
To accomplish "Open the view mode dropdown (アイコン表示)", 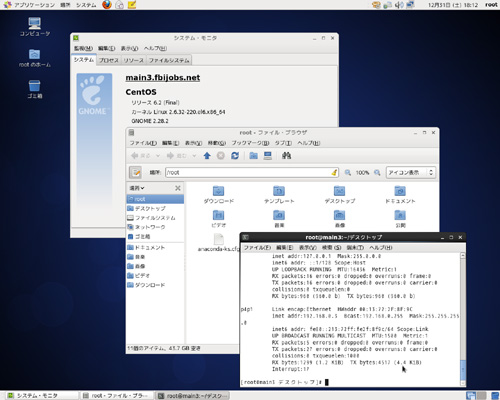I will (x=411, y=172).
